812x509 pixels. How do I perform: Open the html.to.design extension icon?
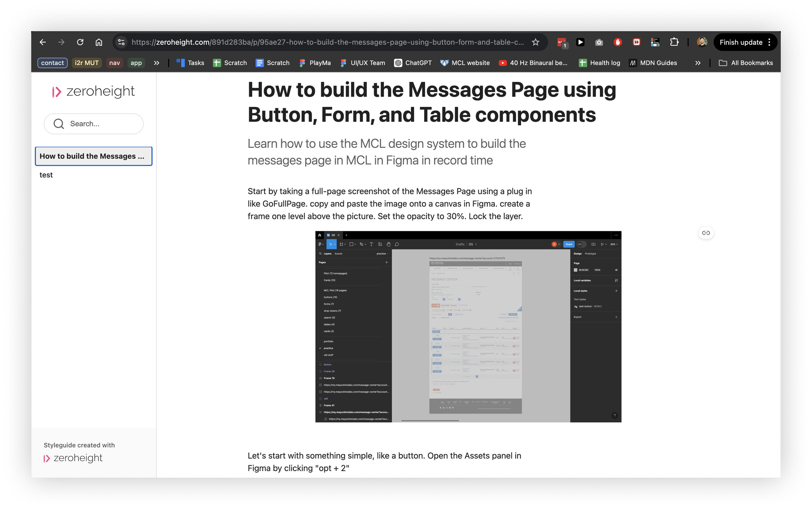click(655, 42)
